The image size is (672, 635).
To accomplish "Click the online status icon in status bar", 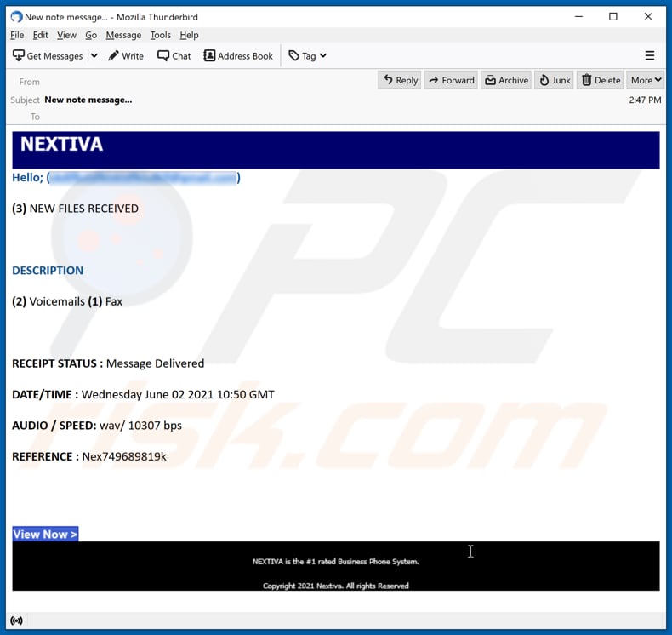I will [17, 621].
